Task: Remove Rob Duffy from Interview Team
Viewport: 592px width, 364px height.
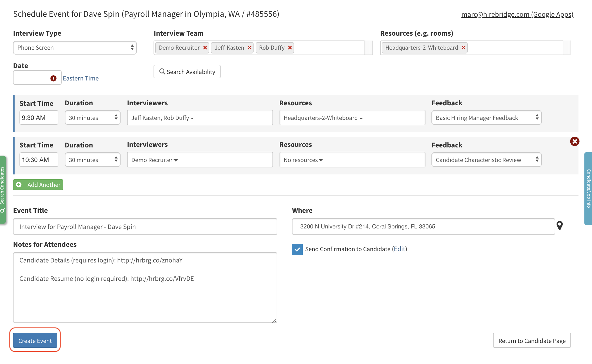Action: [x=290, y=48]
